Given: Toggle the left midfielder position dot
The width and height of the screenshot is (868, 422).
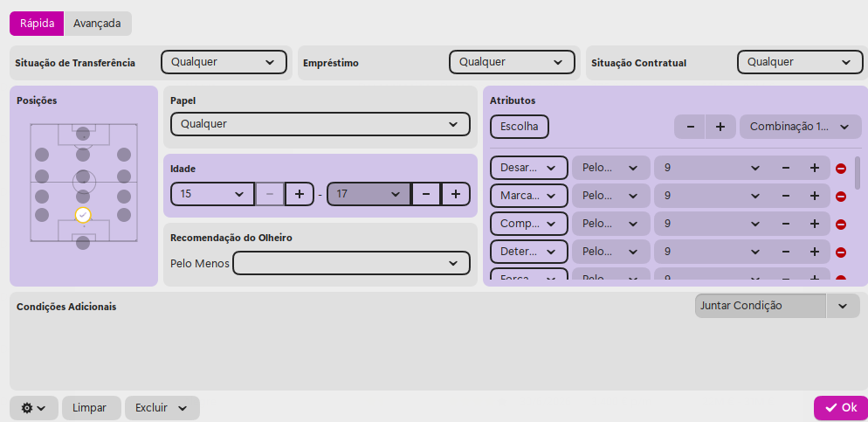Looking at the screenshot, I should pos(42,176).
